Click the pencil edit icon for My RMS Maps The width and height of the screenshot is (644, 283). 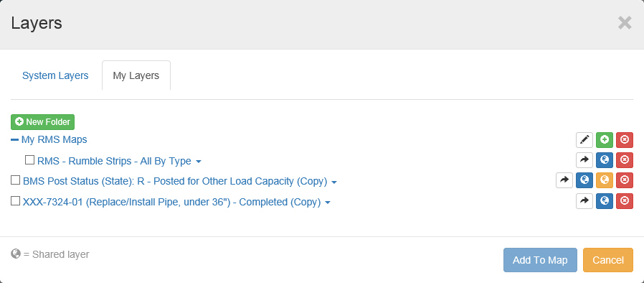(x=584, y=140)
